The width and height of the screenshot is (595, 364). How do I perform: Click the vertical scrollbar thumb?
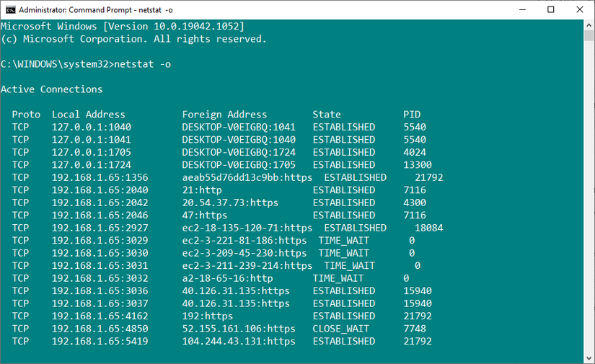(x=589, y=35)
